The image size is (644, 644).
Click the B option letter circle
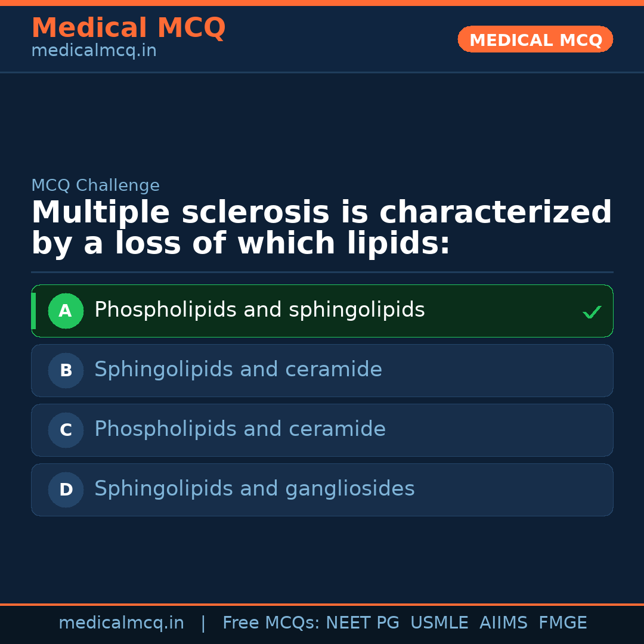pyautogui.click(x=66, y=370)
